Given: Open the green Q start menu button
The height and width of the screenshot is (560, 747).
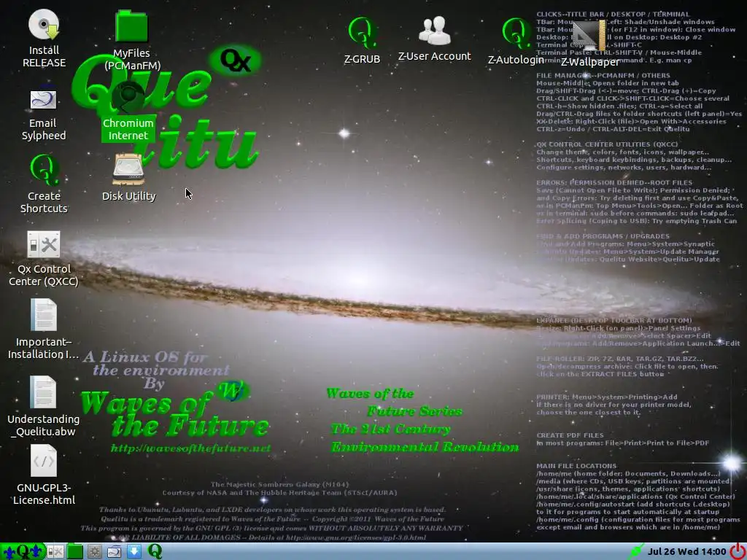Looking at the screenshot, I should [x=23, y=551].
